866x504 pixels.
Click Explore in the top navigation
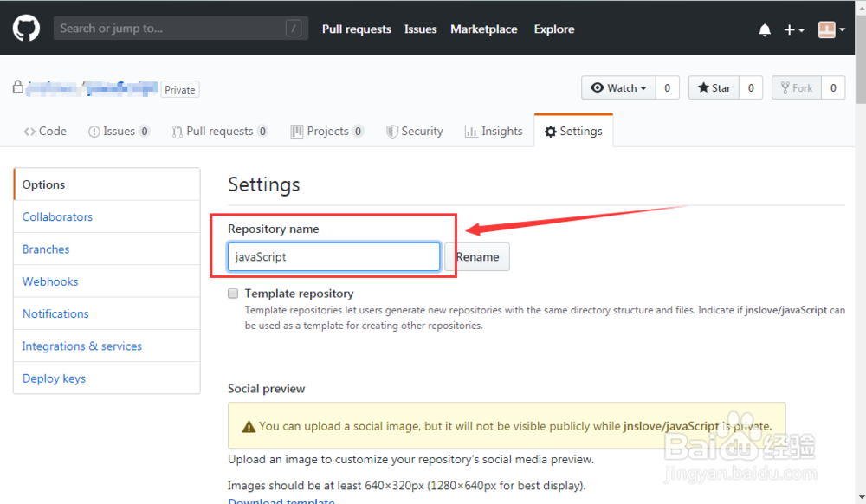(x=554, y=29)
